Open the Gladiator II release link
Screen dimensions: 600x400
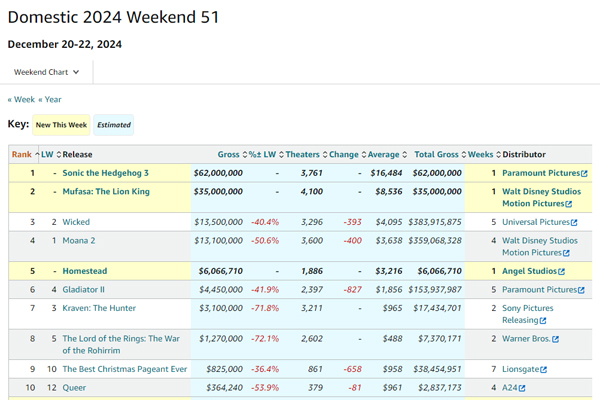(83, 289)
